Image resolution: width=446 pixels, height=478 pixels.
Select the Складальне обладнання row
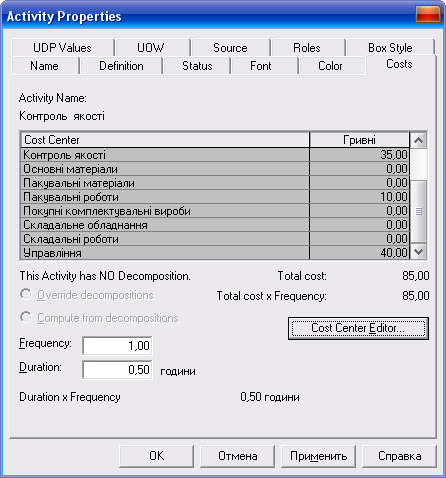(x=215, y=225)
